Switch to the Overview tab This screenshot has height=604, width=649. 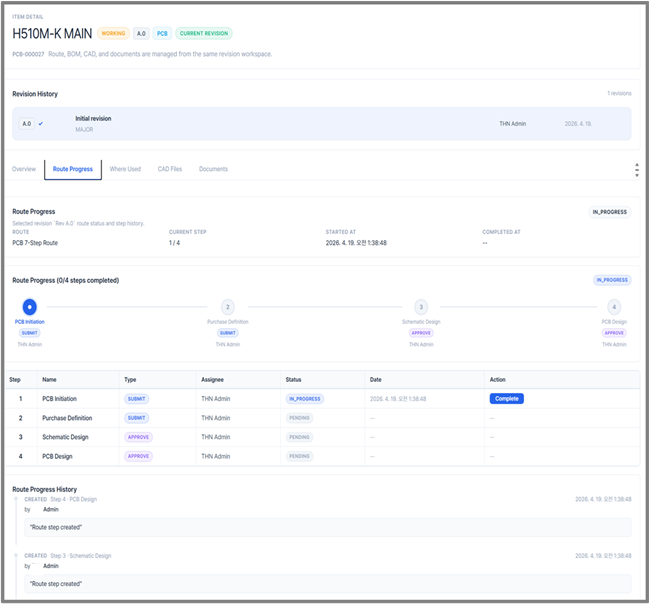(24, 169)
